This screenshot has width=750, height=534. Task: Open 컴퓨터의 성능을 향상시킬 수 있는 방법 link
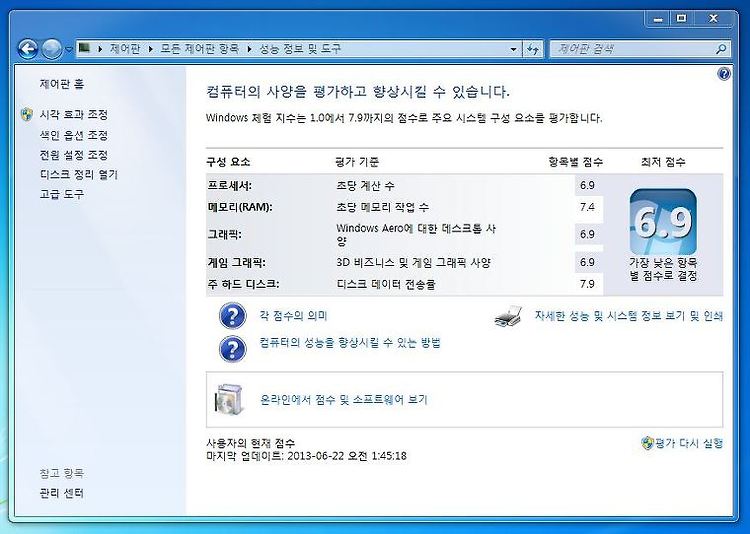pos(350,343)
